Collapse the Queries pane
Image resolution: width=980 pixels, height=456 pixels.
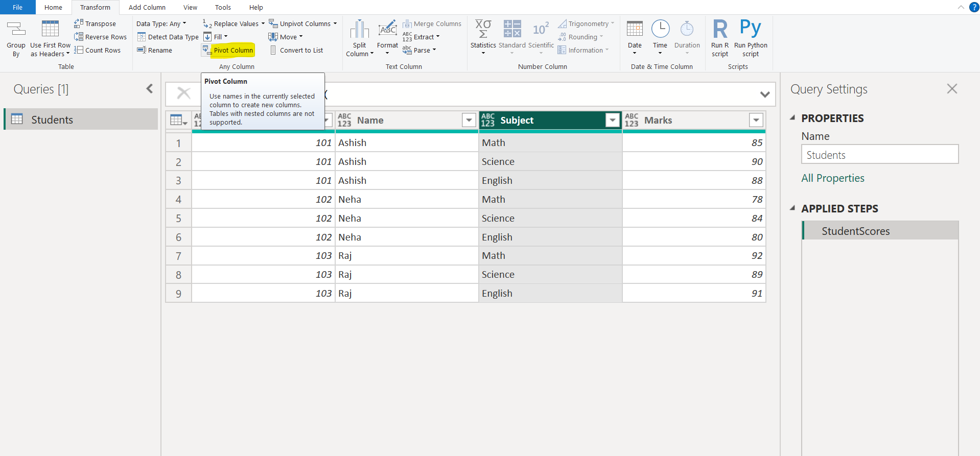coord(149,89)
